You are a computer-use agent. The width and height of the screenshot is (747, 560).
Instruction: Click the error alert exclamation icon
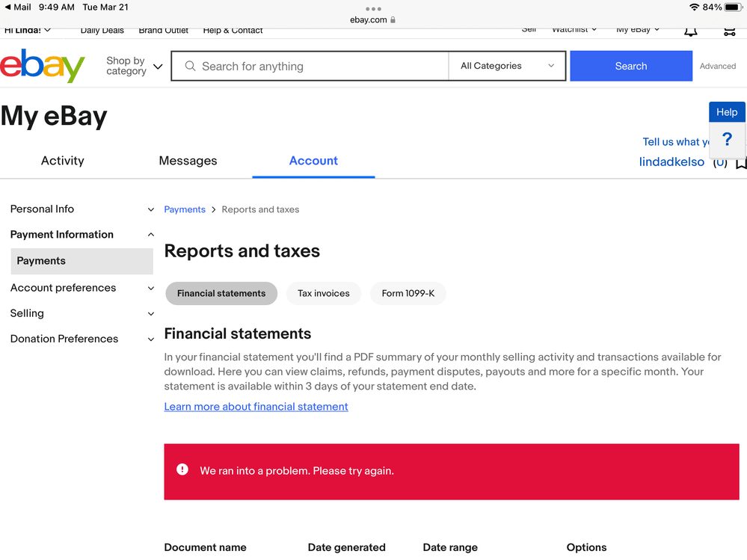coord(182,470)
